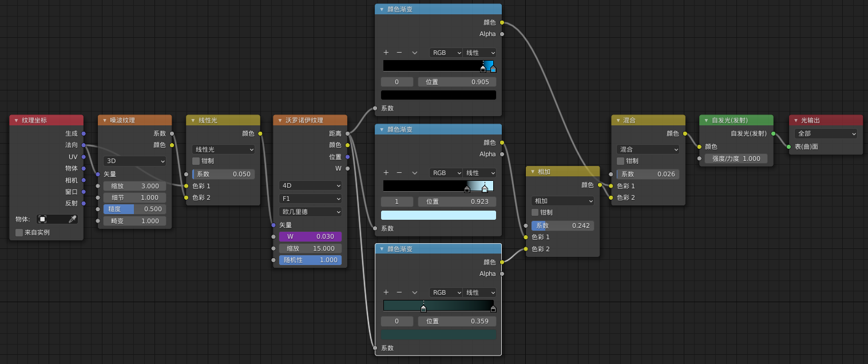868x364 pixels.
Task: Click the plus icon in the top color ramp
Action: tap(386, 53)
